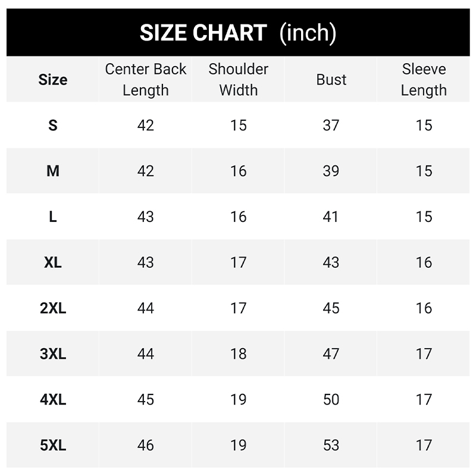Viewport: 476px width, 476px height.
Task: Select the Size column header
Action: click(x=53, y=80)
